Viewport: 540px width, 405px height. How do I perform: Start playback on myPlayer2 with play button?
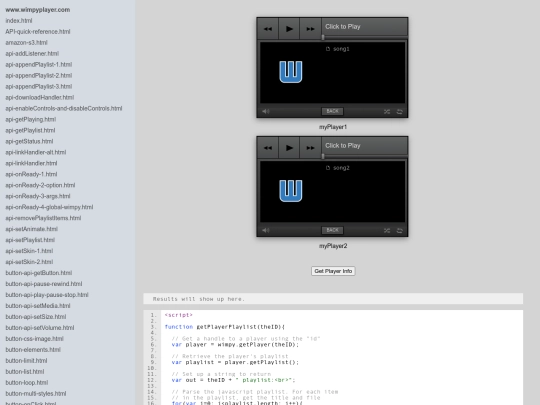click(x=289, y=148)
